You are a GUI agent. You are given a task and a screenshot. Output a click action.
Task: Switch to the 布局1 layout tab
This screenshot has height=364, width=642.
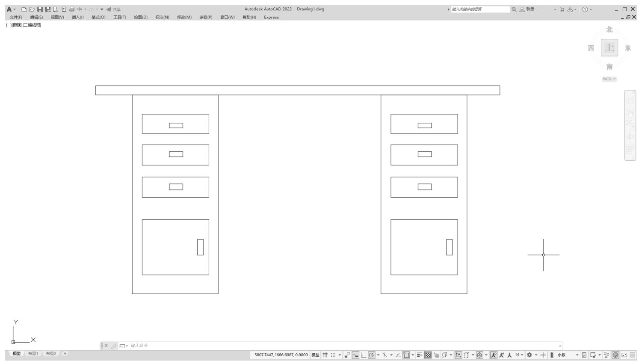(33, 354)
